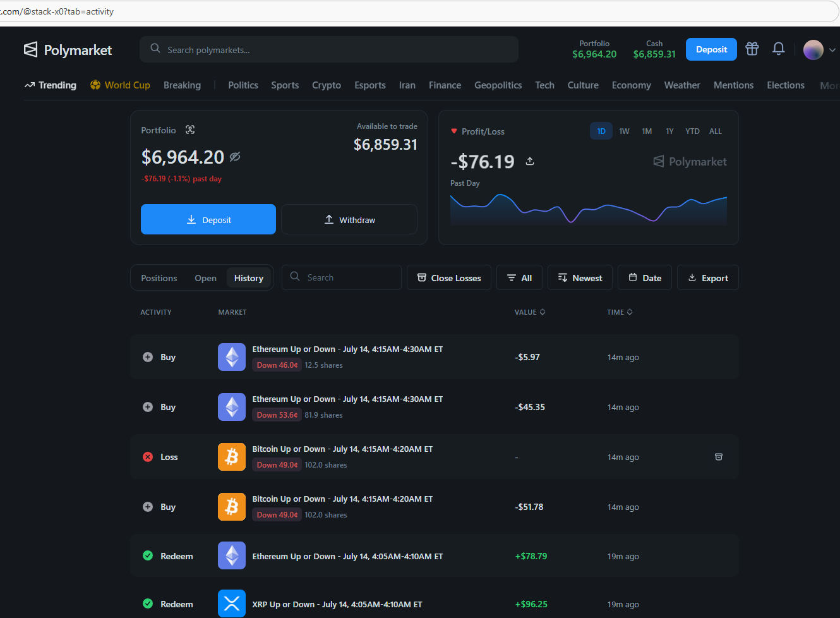Open XRP Up or Down 4:05AM-4:10AM market

point(337,604)
